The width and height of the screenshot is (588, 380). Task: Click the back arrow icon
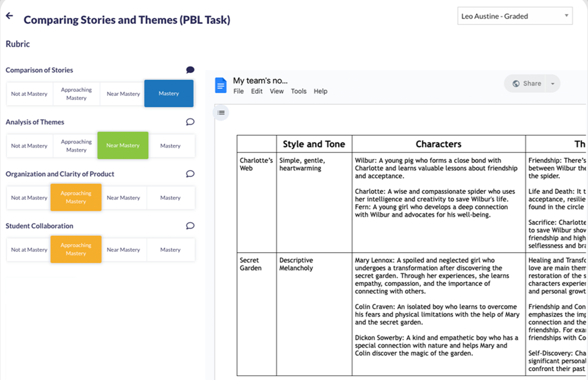click(x=9, y=16)
